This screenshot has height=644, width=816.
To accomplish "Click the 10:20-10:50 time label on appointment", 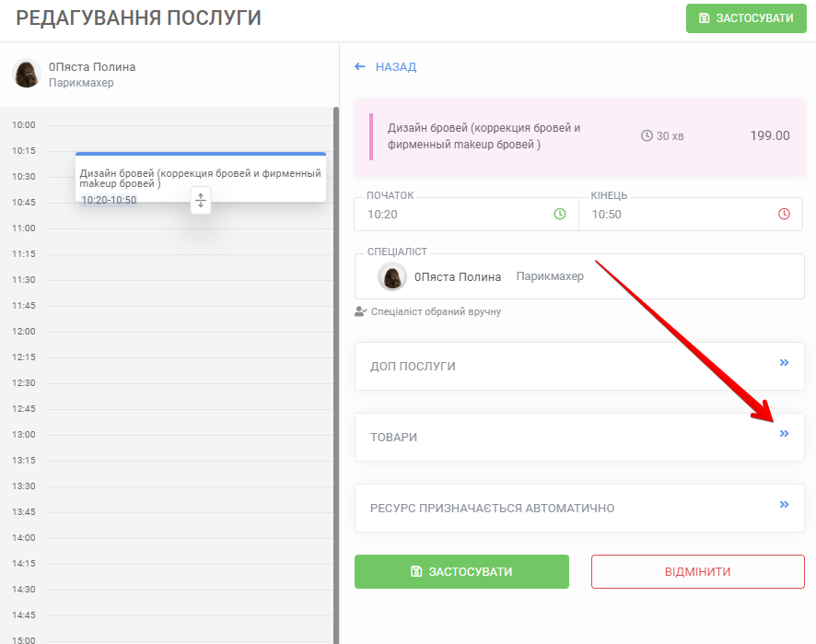I will click(x=109, y=200).
